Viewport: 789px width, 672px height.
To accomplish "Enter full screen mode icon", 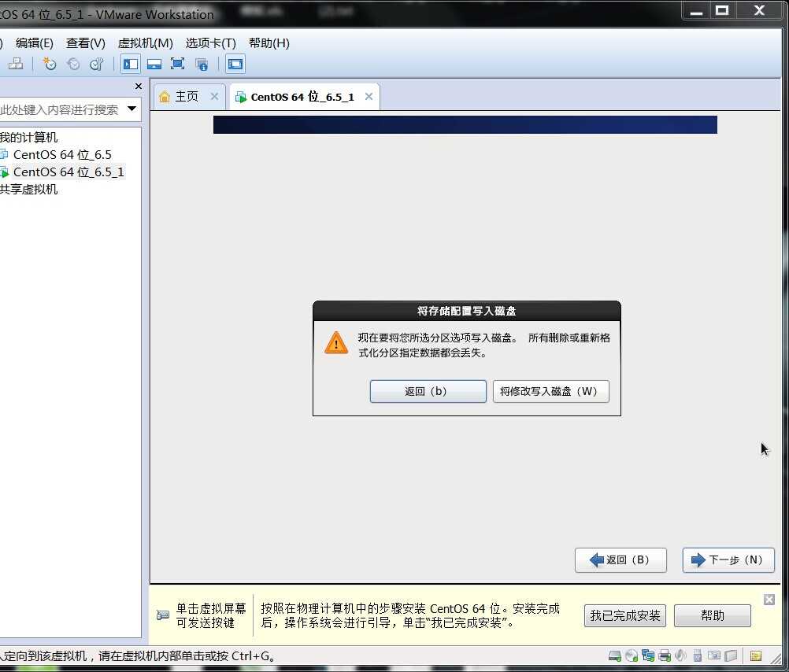I will 178,64.
